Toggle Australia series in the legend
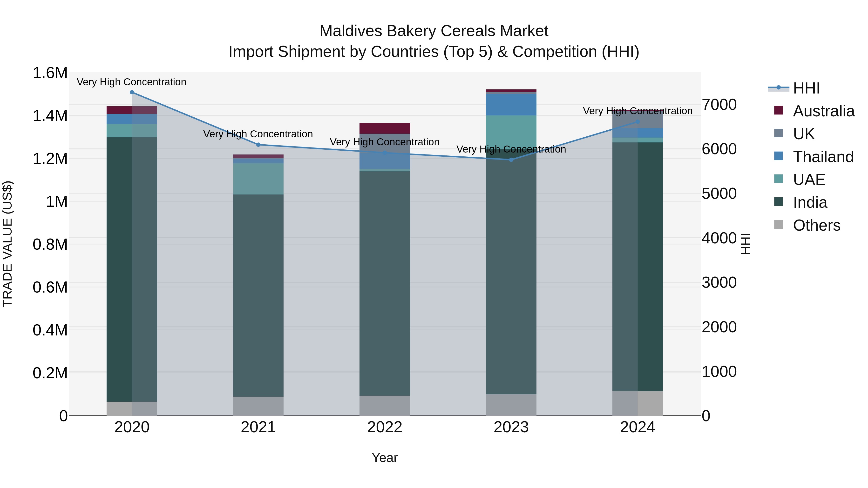Screen dimensions: 868x488 point(814,111)
